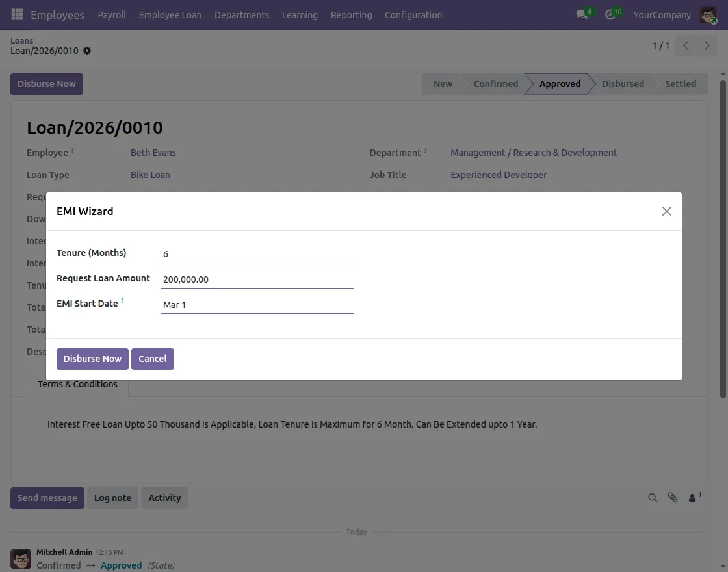Close the EMI Wizard dialog
The width and height of the screenshot is (728, 572).
click(x=666, y=211)
